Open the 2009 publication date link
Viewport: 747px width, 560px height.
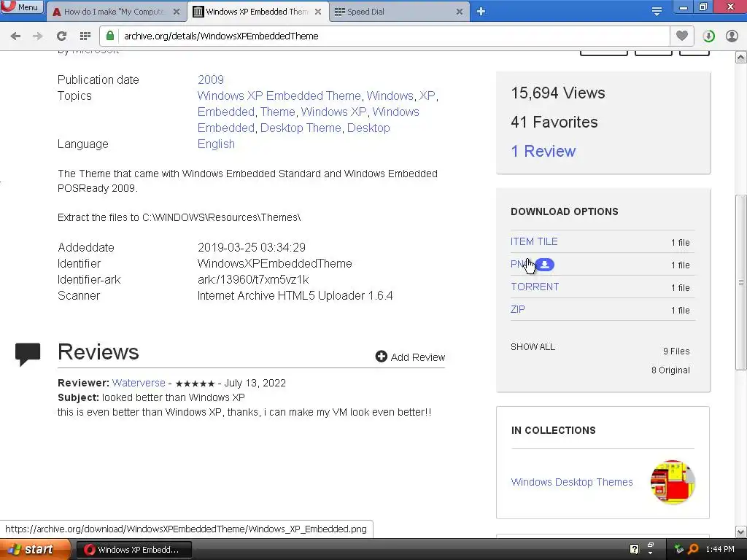click(211, 79)
